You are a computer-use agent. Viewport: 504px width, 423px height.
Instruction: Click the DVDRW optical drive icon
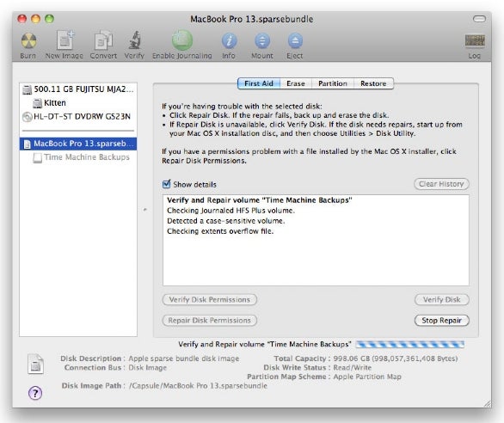(x=27, y=117)
